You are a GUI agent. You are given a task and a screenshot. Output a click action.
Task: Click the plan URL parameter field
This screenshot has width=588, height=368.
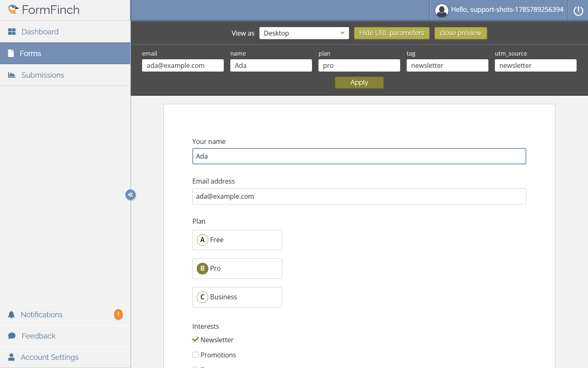[359, 65]
